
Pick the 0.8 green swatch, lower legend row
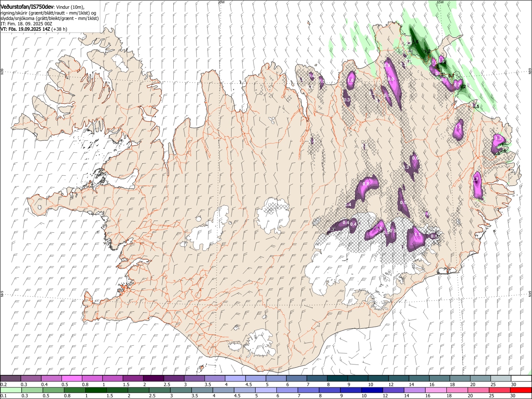(75, 390)
